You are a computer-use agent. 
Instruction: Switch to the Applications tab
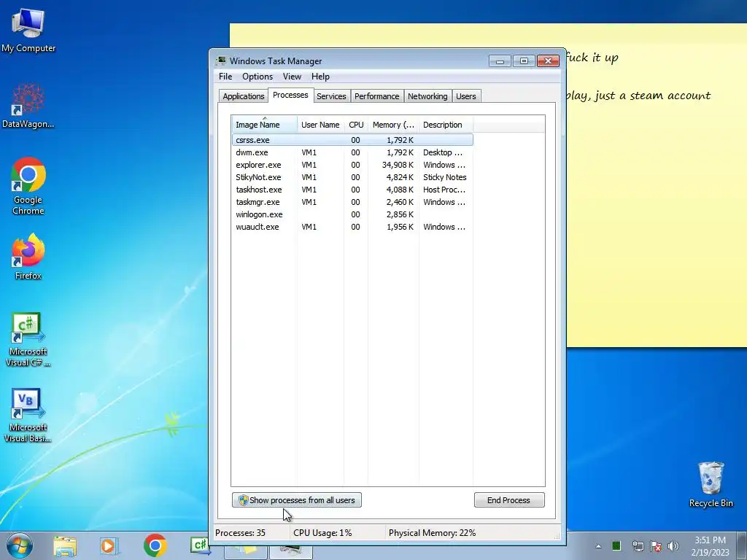pyautogui.click(x=244, y=96)
